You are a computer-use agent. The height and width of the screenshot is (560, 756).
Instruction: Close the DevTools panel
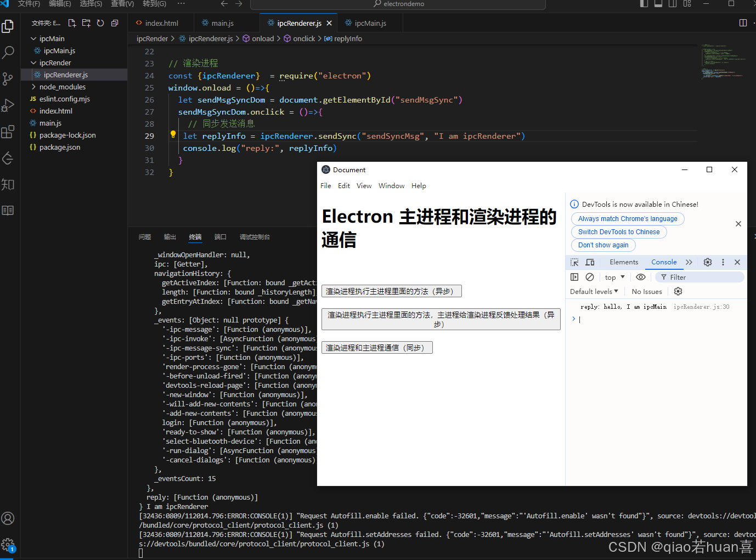(737, 262)
